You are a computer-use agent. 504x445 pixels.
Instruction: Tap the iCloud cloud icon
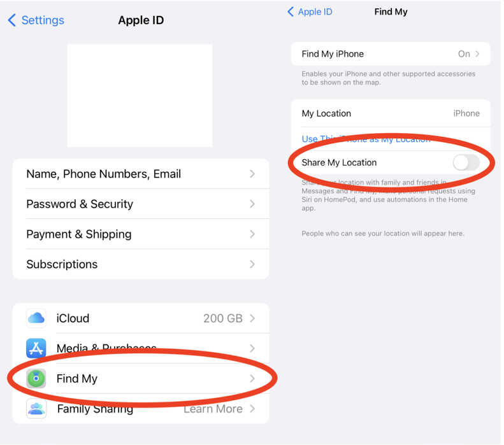pos(36,318)
